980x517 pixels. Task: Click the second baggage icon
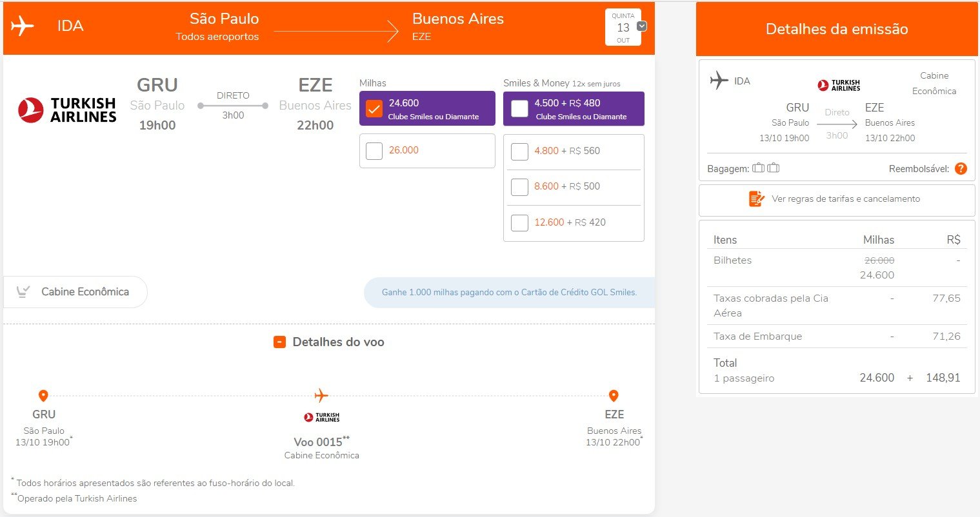coord(773,168)
